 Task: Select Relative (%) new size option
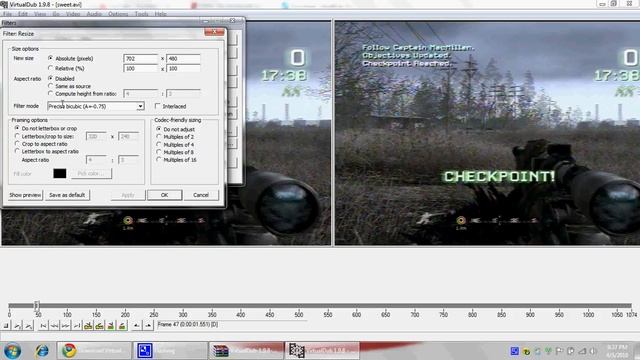click(66, 68)
